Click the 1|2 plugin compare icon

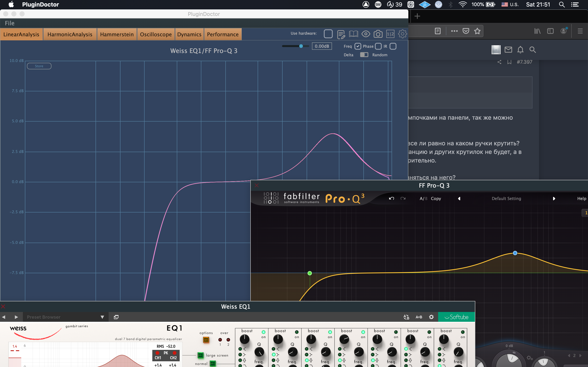pyautogui.click(x=390, y=34)
